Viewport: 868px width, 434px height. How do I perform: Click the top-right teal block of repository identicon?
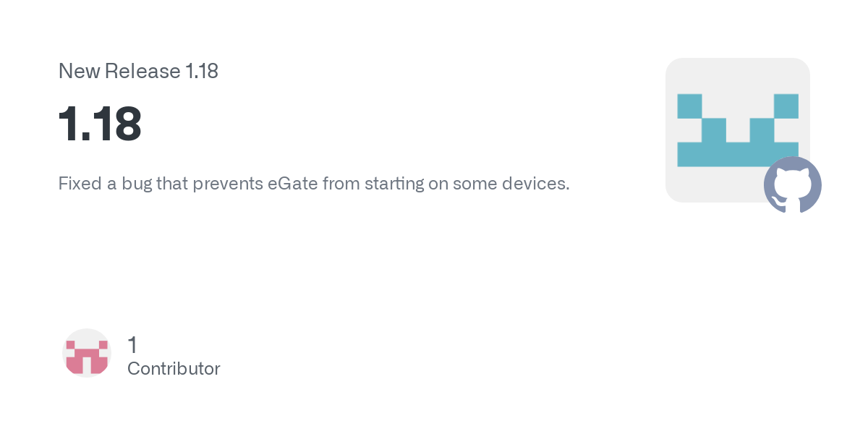(x=786, y=106)
